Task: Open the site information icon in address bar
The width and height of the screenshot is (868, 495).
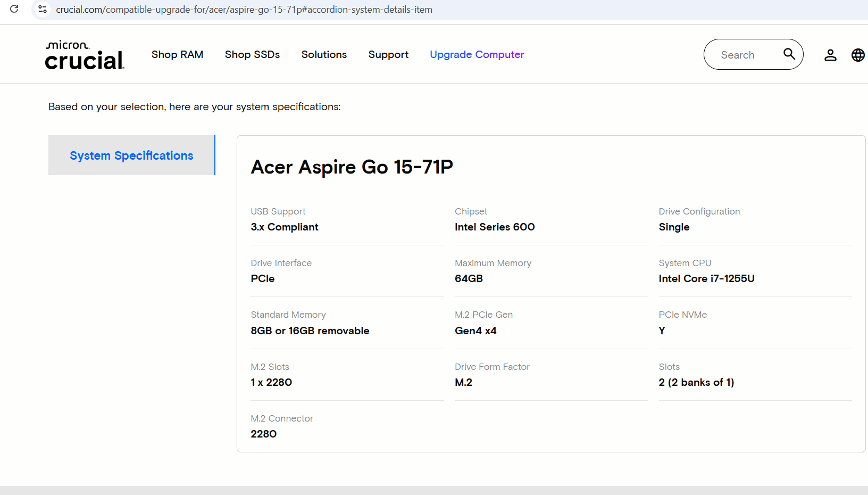Action: click(x=43, y=9)
